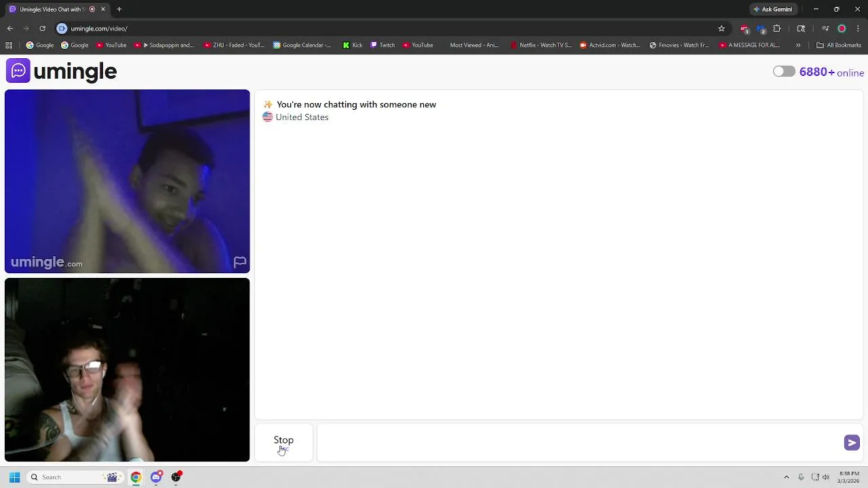This screenshot has height=488, width=868.
Task: Open the Twitch bookmark
Action: click(382, 45)
